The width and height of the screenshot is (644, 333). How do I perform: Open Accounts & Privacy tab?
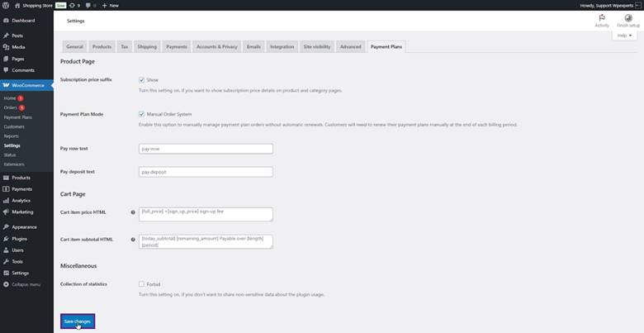point(217,47)
